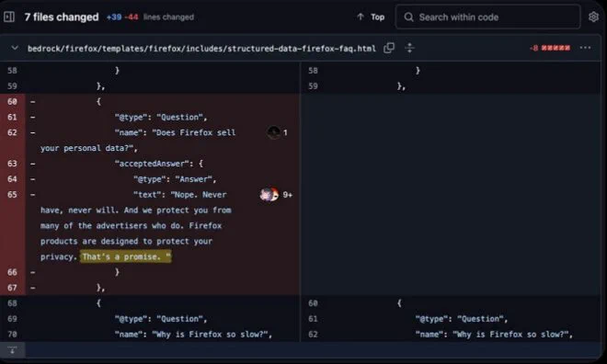The image size is (607, 364).
Task: Click the highlighted "That's a promise." text
Action: [126, 256]
